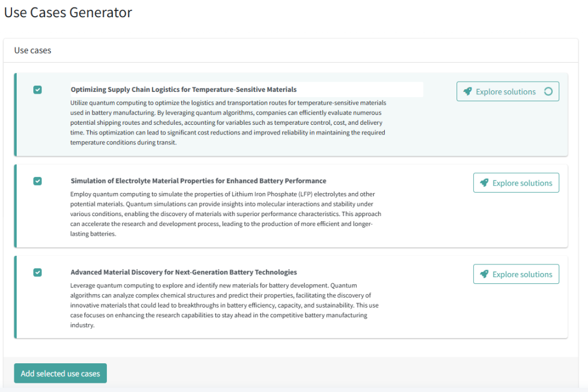Click the Use Cases Generator page heading
This screenshot has height=392, width=588.
pos(68,12)
